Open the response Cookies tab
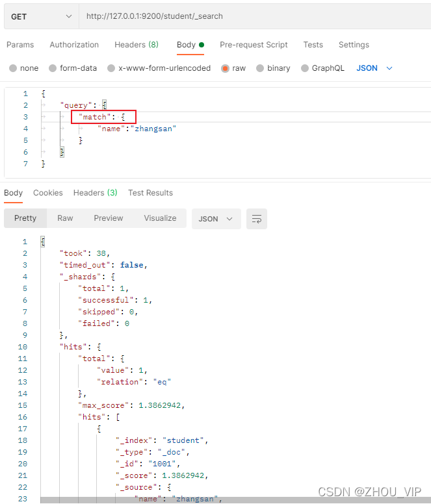The width and height of the screenshot is (431, 504). tap(48, 192)
